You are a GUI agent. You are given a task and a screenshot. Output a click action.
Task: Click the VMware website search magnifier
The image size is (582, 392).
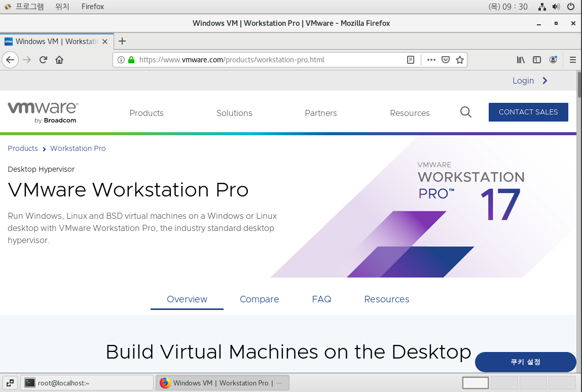click(466, 112)
